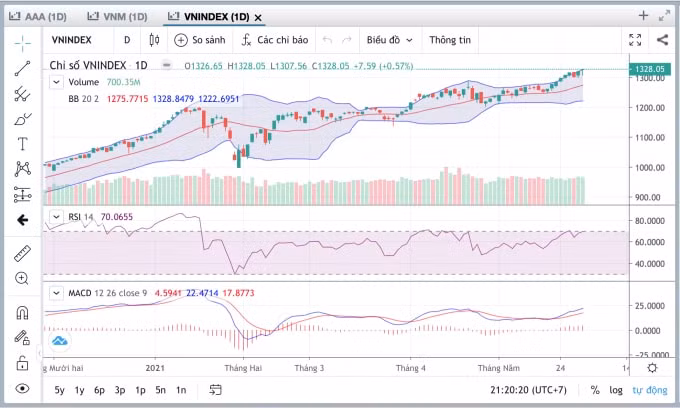Click the minus icon beside chart title
Image resolution: width=680 pixels, height=408 pixels.
pyautogui.click(x=166, y=65)
